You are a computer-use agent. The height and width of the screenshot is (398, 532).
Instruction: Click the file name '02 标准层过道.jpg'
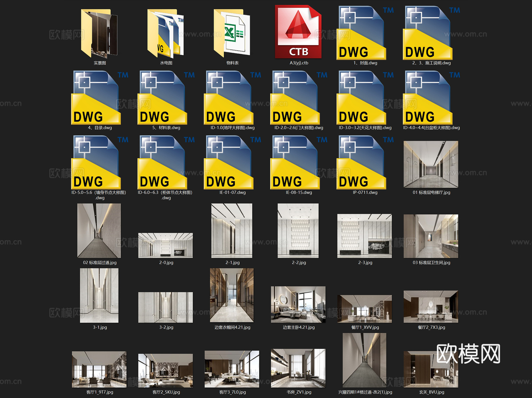point(100,263)
